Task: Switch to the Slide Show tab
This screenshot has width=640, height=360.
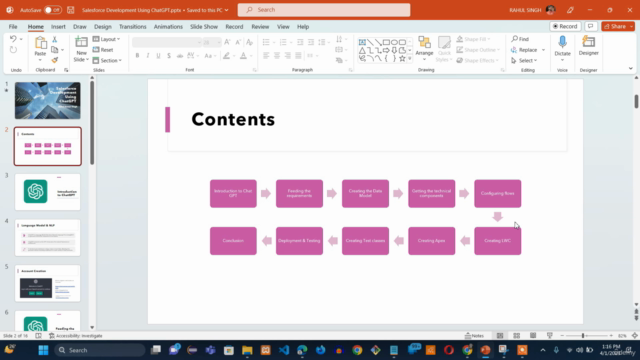Action: click(x=204, y=27)
